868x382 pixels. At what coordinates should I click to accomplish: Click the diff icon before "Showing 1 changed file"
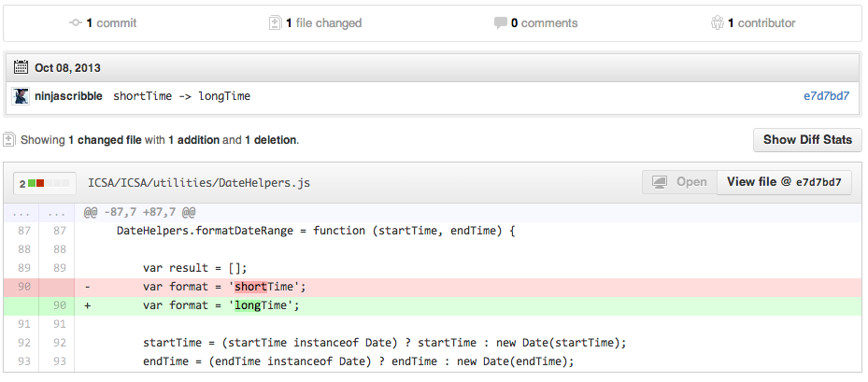click(x=9, y=140)
